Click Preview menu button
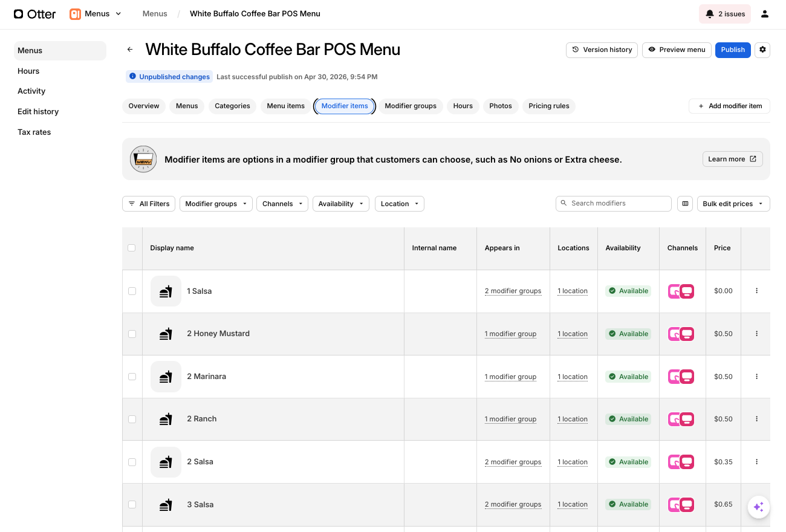This screenshot has height=532, width=786. 677,50
